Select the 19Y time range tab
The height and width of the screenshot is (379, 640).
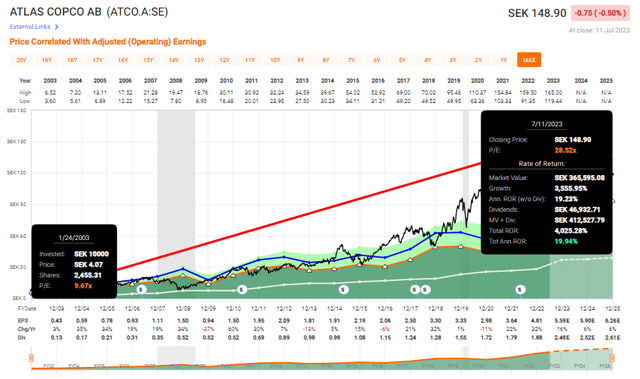(47, 60)
